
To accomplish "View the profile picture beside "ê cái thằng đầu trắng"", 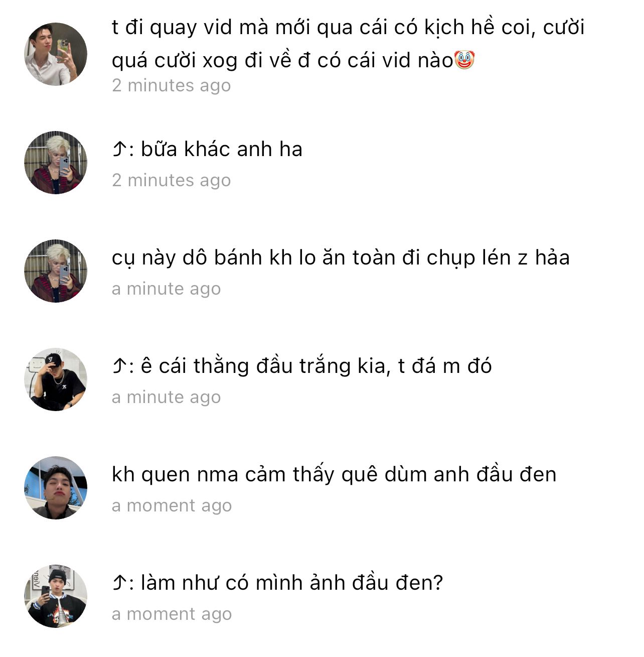I will [x=56, y=379].
